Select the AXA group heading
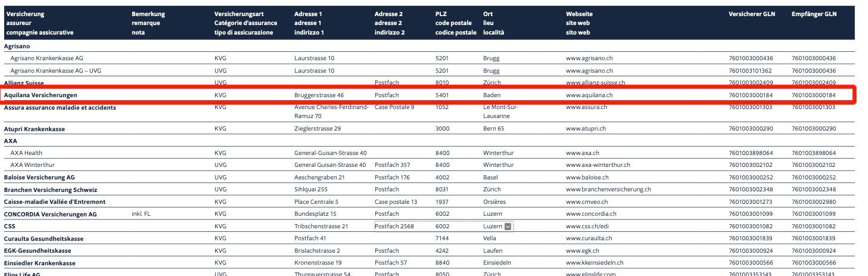 click(11, 141)
